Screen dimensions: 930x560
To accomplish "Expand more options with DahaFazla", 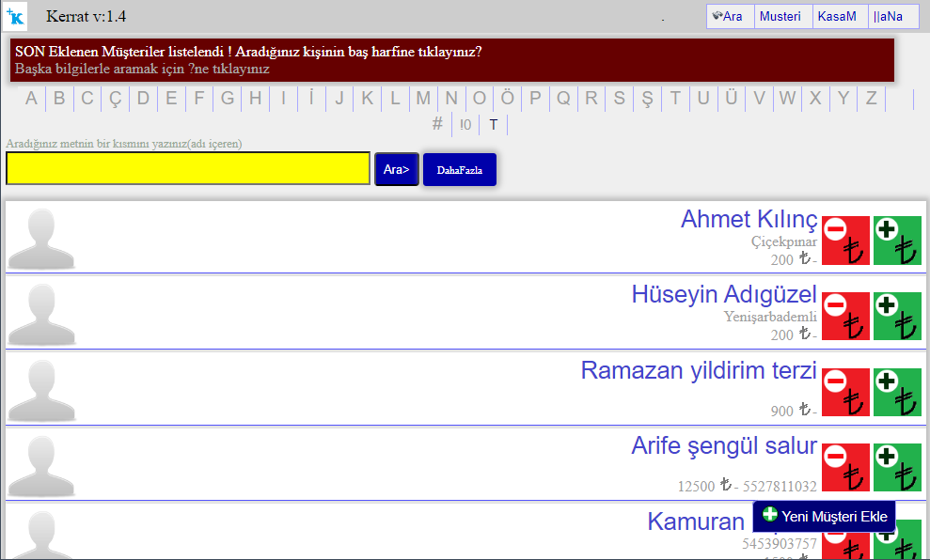I will click(x=459, y=169).
